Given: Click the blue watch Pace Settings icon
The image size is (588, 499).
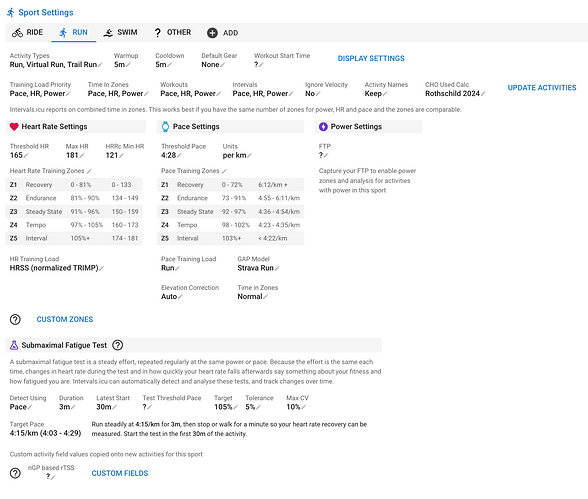Looking at the screenshot, I should (165, 127).
